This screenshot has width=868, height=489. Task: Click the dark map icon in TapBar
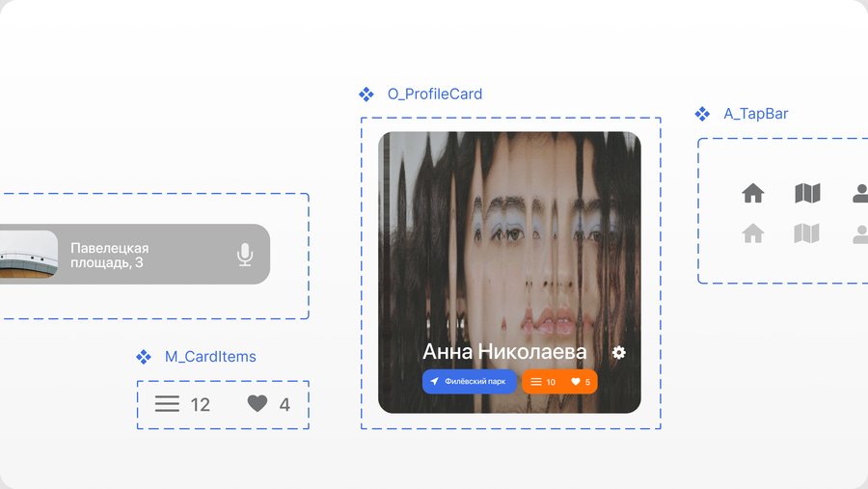point(807,193)
